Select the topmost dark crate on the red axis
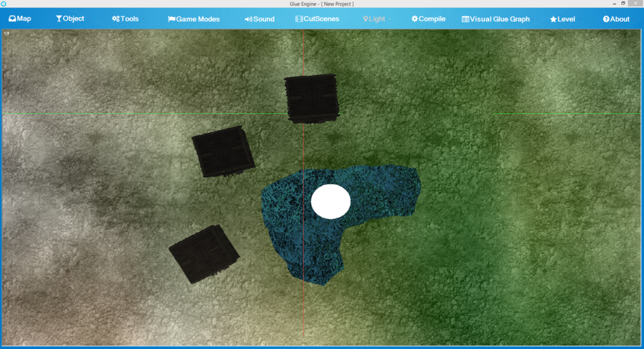This screenshot has height=349, width=644. pos(311,97)
